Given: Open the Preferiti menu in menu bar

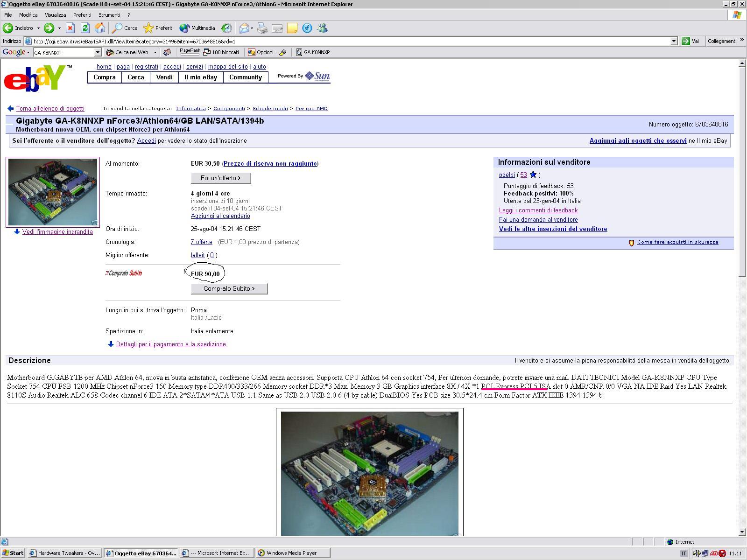Looking at the screenshot, I should [x=82, y=15].
